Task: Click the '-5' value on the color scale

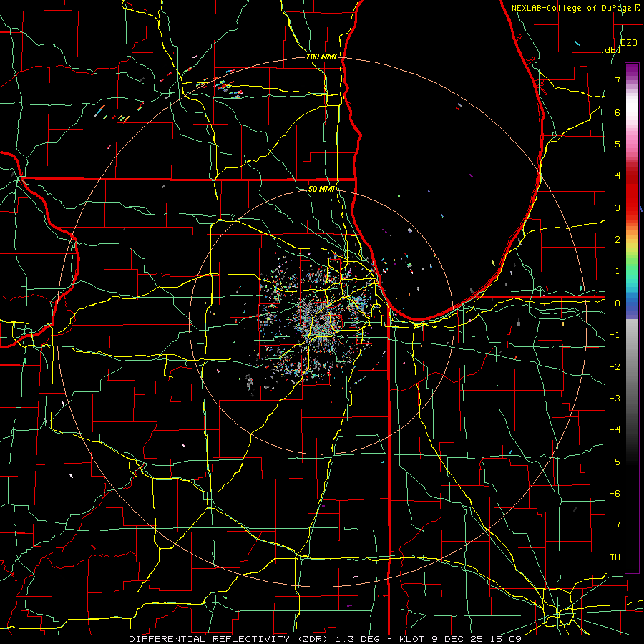Action: [615, 462]
